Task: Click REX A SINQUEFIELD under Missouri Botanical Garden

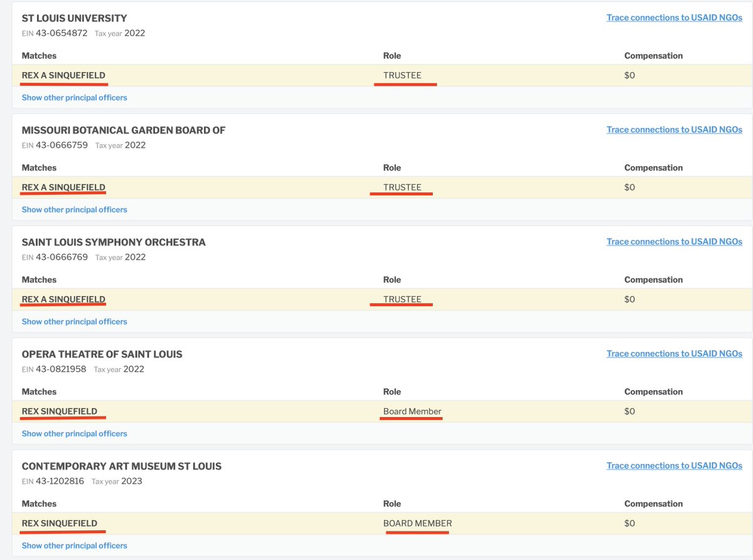Action: click(x=63, y=188)
